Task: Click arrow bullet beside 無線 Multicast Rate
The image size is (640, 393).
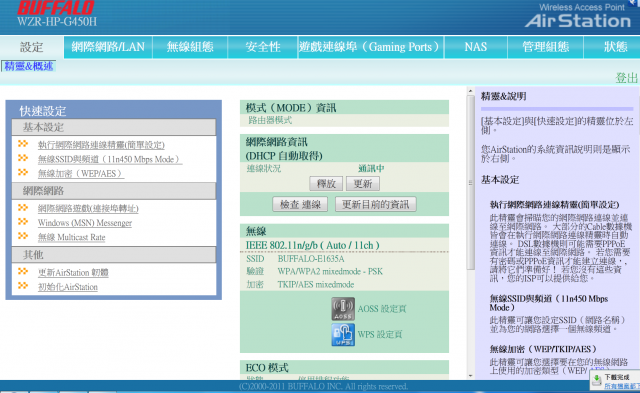Action: 23,236
